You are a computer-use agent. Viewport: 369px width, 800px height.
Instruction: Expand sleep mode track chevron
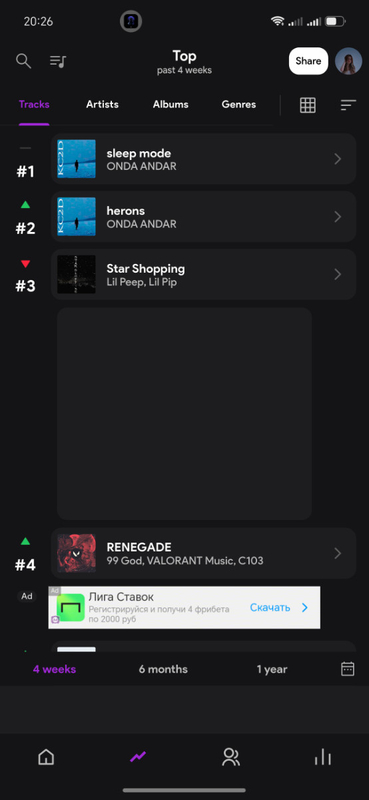click(337, 159)
